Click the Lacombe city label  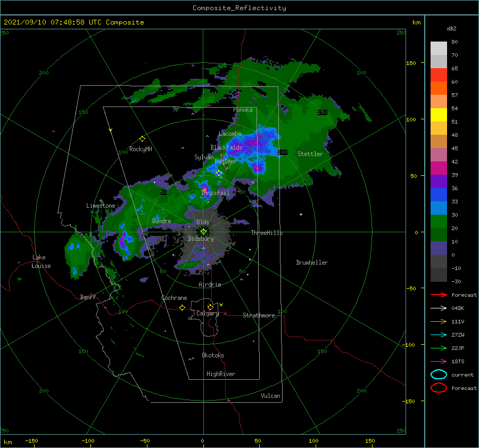click(230, 134)
